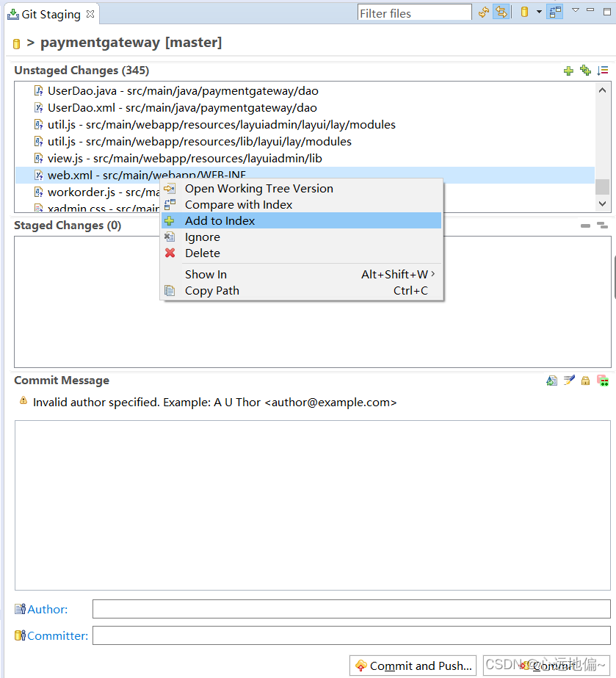
Task: Click the Commit and Push button
Action: [413, 666]
